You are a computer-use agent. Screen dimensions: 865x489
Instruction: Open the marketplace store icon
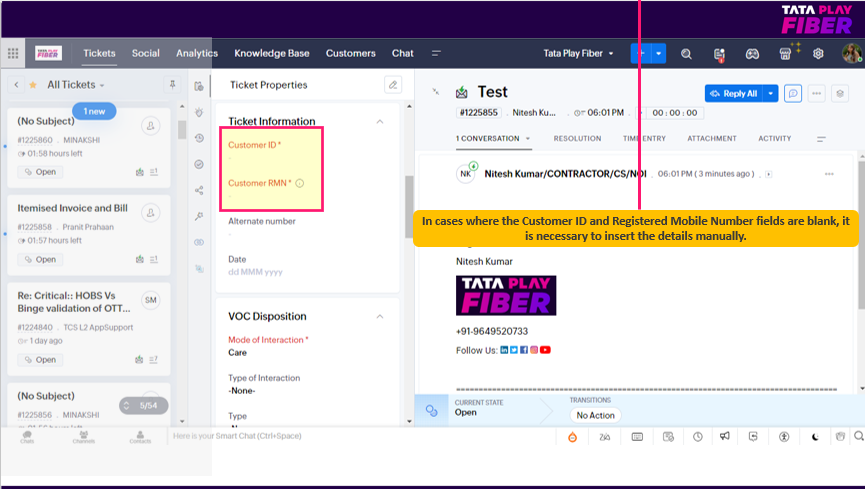click(785, 54)
